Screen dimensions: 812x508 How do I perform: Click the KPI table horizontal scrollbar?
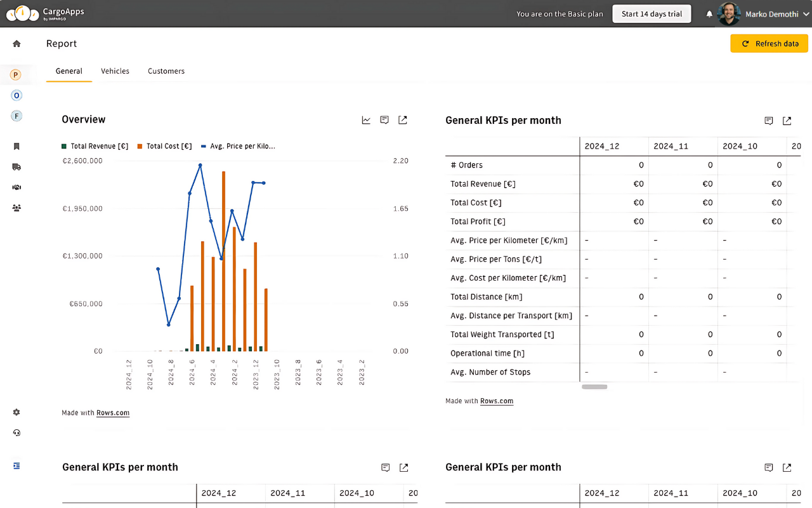pos(594,387)
